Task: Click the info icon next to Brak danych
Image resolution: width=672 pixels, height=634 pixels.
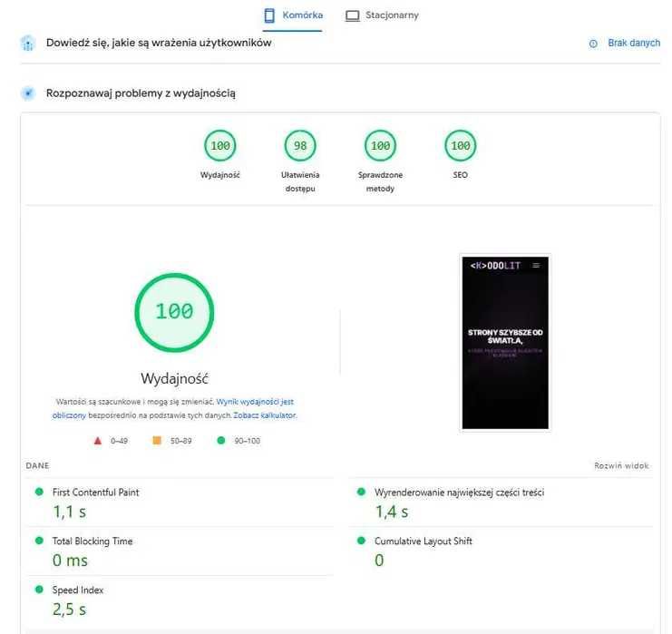Action: pyautogui.click(x=593, y=44)
